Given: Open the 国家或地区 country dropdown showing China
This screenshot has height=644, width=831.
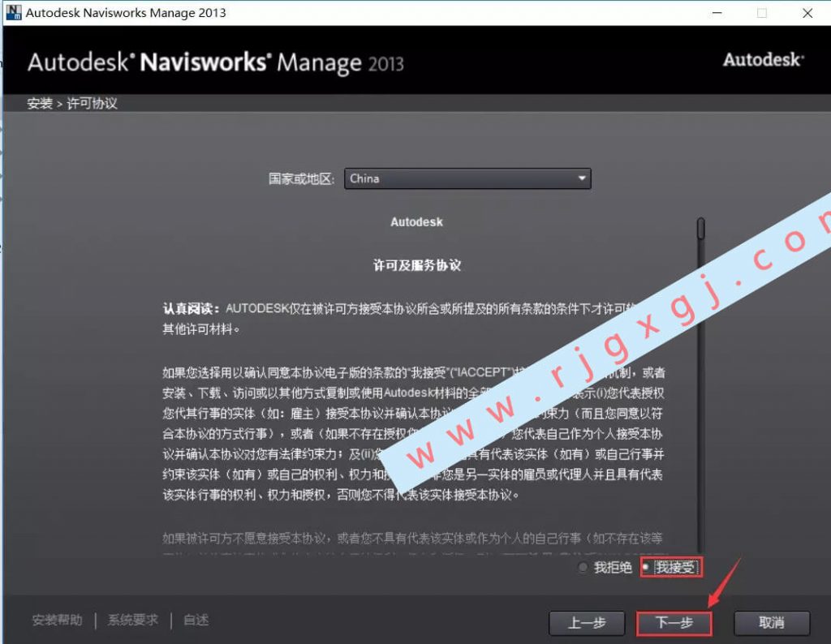Looking at the screenshot, I should click(467, 178).
